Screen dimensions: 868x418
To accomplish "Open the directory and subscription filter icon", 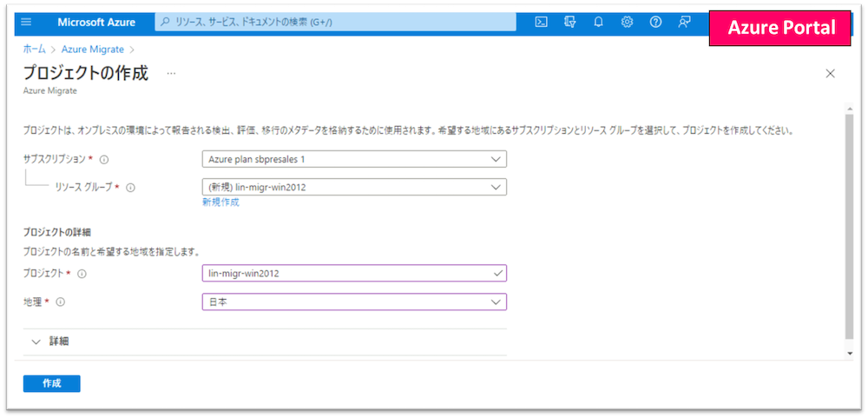I will [x=570, y=23].
